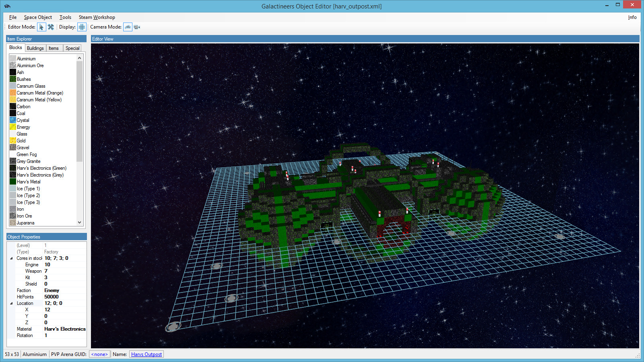644x362 pixels.
Task: Switch to the build tools Editor Mode
Action: click(51, 27)
